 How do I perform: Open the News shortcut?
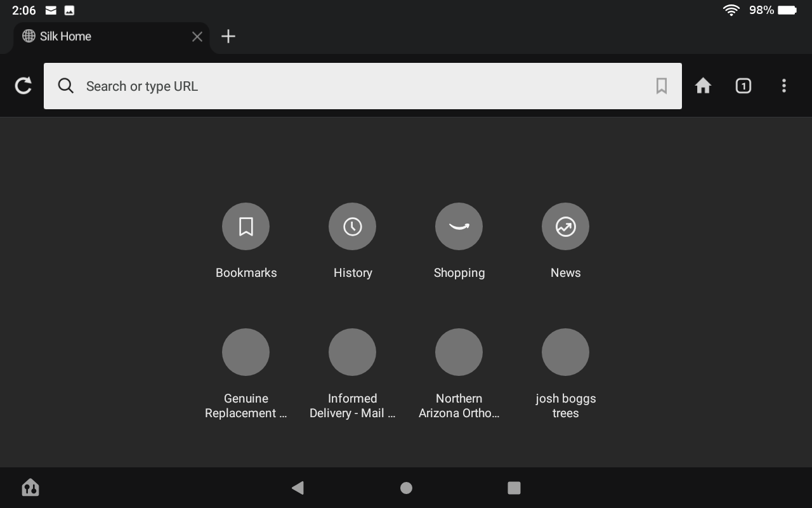tap(566, 241)
